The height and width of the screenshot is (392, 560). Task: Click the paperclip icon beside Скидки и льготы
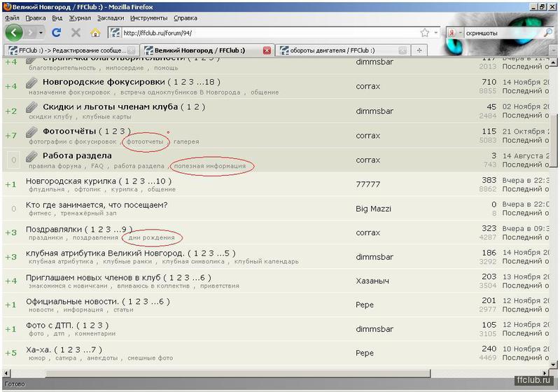coord(31,108)
